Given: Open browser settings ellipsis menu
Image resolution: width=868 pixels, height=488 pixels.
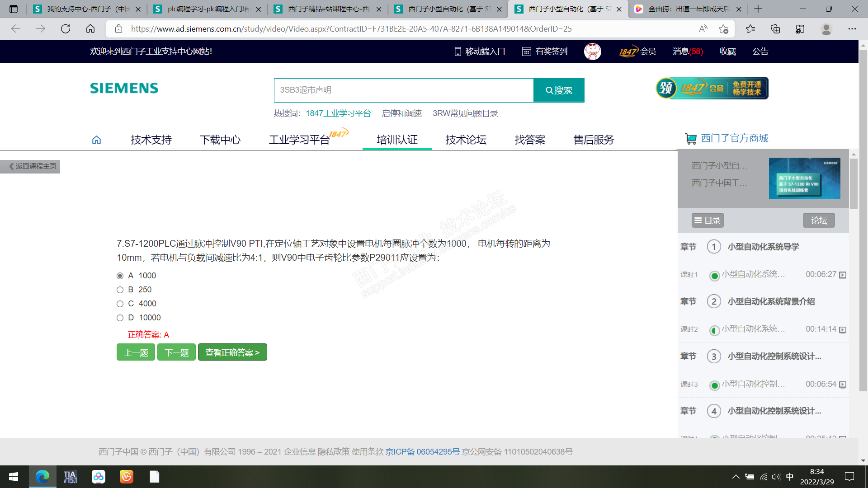Looking at the screenshot, I should (x=852, y=29).
